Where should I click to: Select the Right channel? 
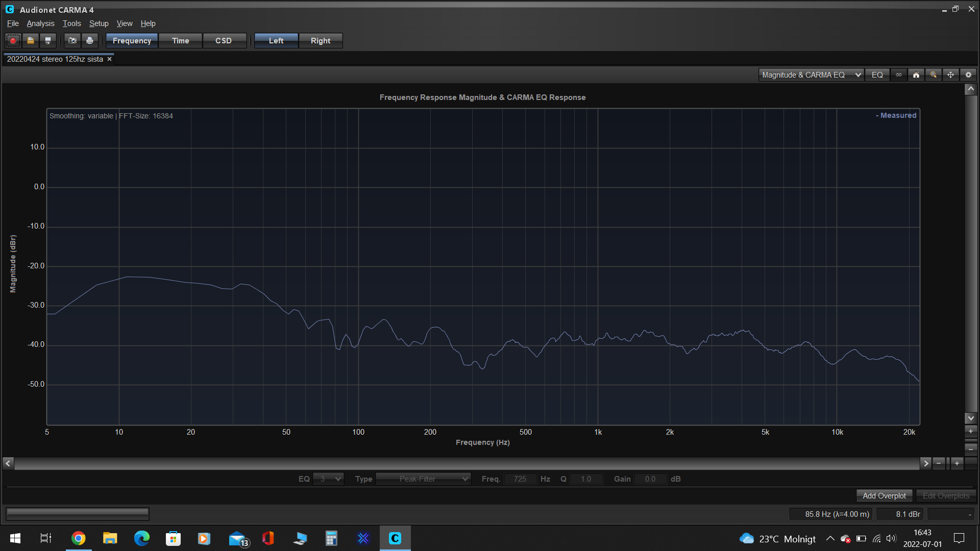321,41
